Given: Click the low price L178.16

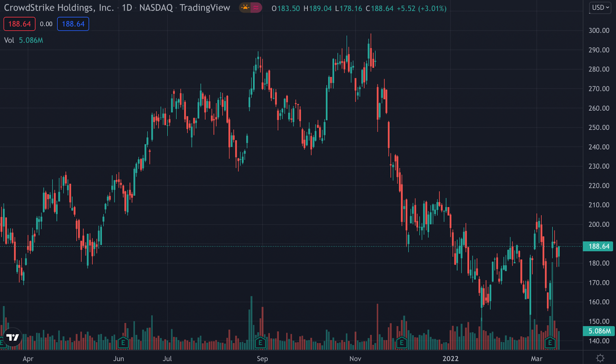Looking at the screenshot, I should point(348,8).
